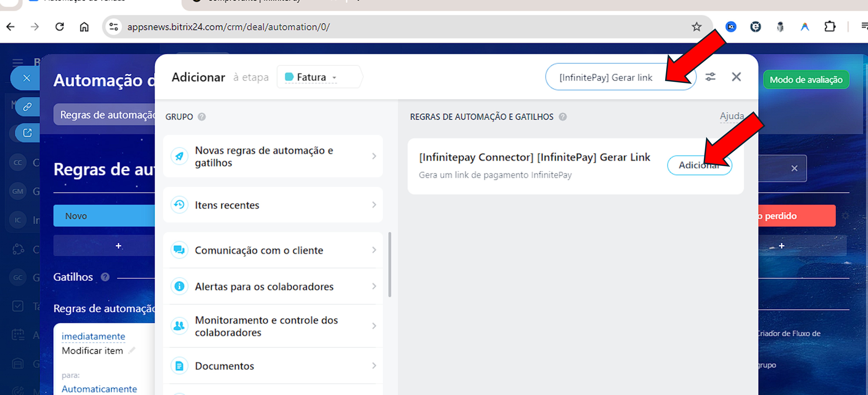The width and height of the screenshot is (868, 395).
Task: Click the browser reload icon
Action: coord(60,27)
